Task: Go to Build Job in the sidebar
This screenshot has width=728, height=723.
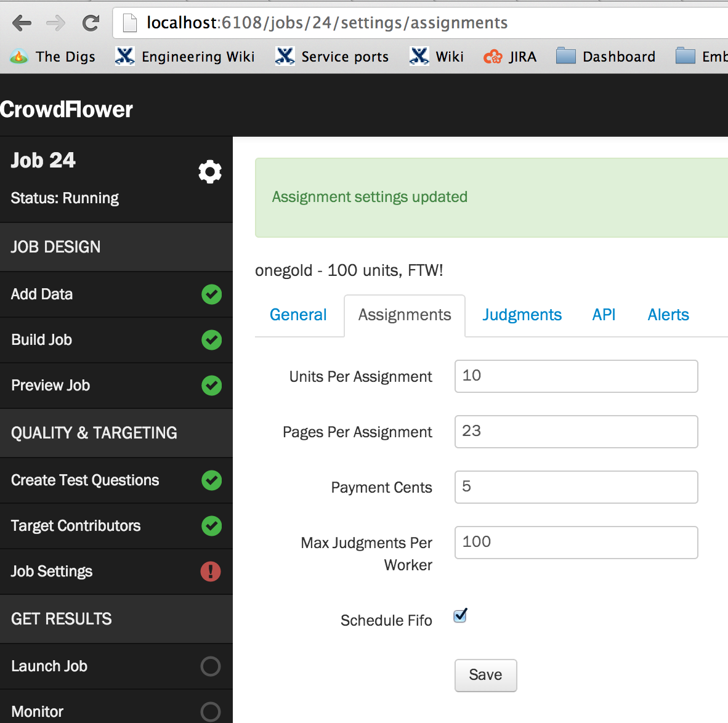Action: click(116, 340)
